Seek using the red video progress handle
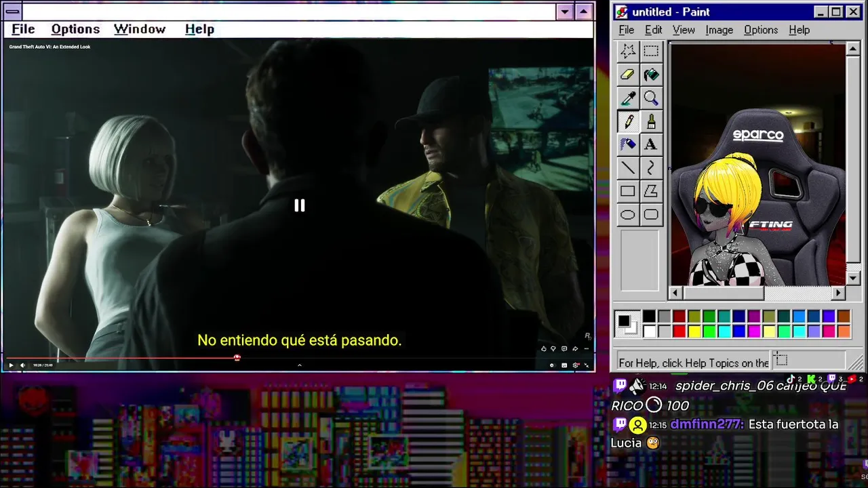The image size is (868, 488). pyautogui.click(x=237, y=357)
